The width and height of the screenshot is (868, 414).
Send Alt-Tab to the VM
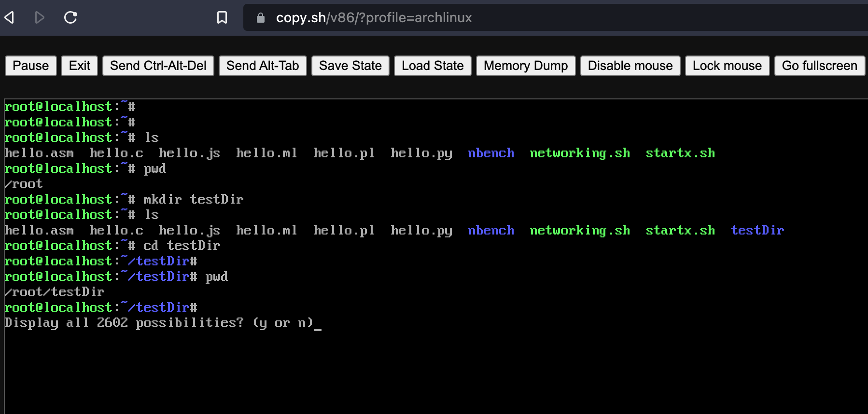click(263, 66)
